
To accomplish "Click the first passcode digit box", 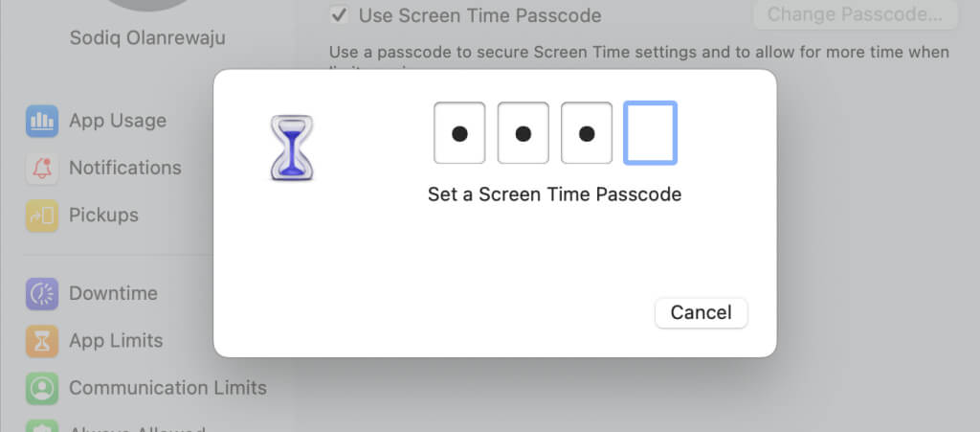I will point(459,133).
